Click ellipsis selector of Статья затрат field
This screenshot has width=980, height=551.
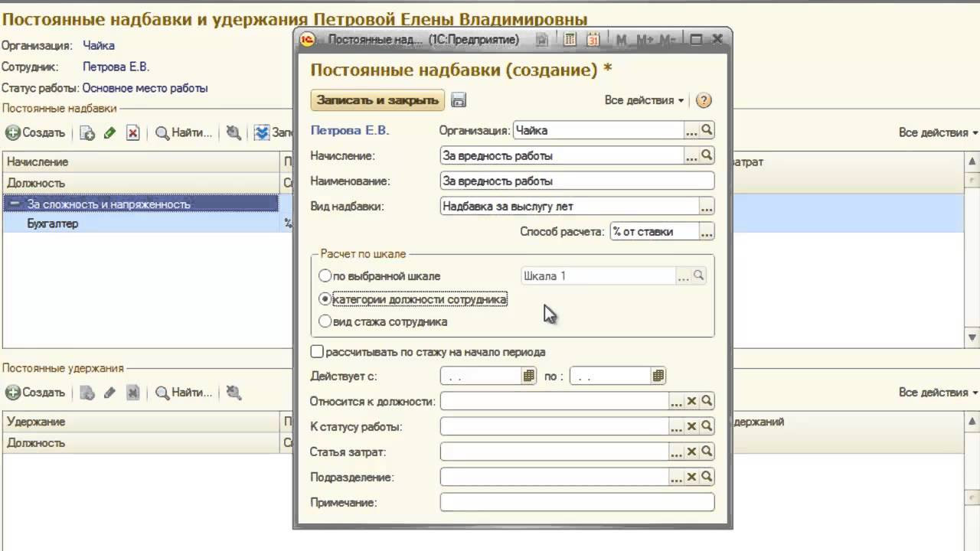[677, 452]
